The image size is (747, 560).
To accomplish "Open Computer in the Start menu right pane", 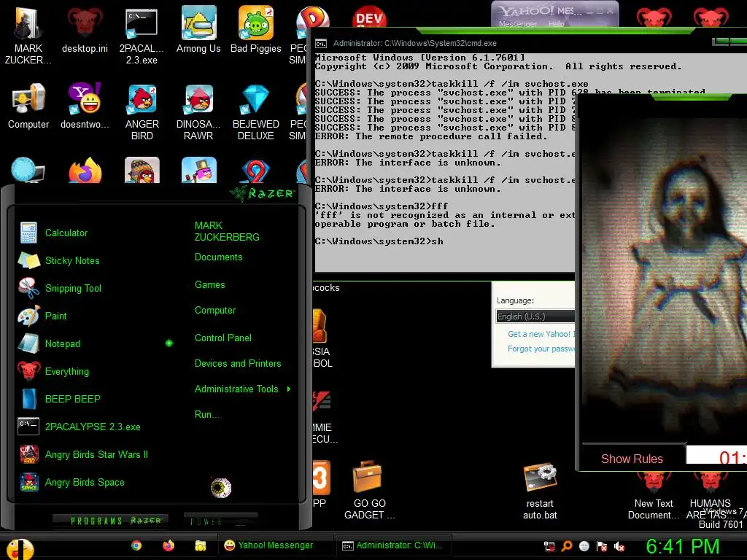I will coord(215,311).
